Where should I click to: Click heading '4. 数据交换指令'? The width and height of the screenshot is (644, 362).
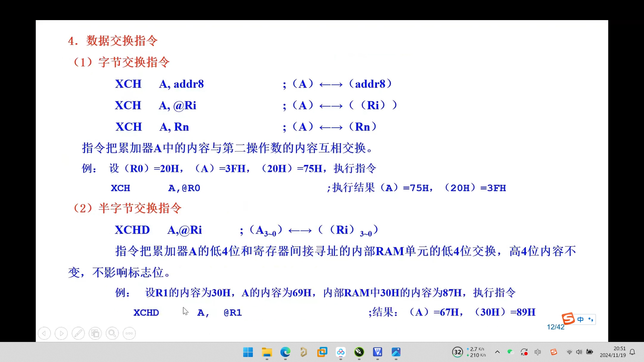[113, 41]
